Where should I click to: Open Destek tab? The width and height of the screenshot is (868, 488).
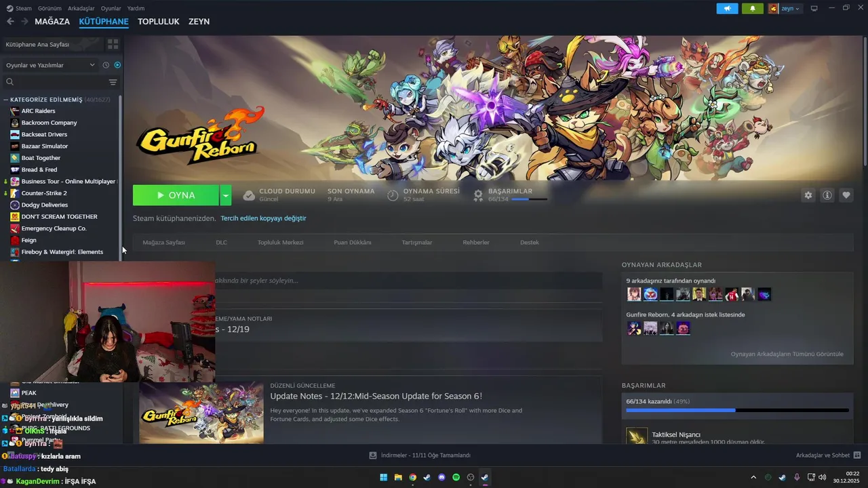(530, 242)
